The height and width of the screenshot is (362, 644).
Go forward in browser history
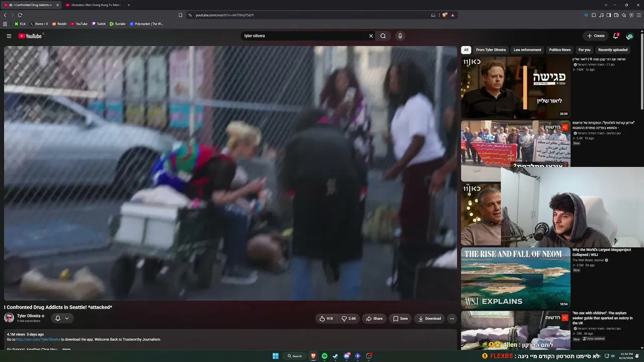tap(13, 15)
